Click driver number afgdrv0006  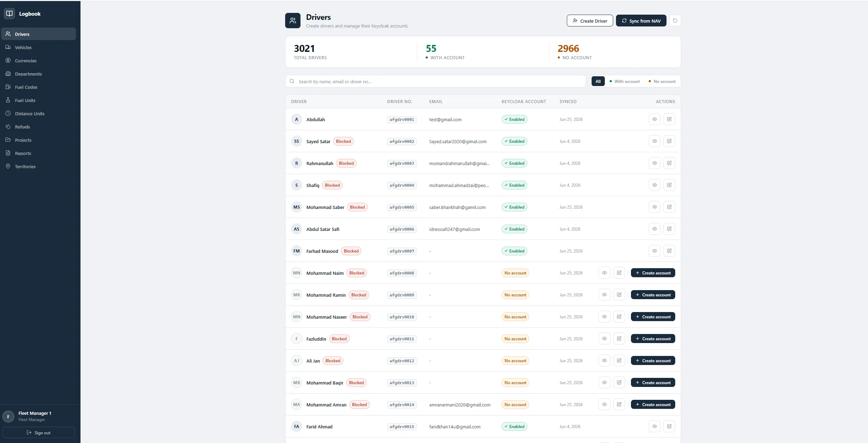tap(402, 229)
